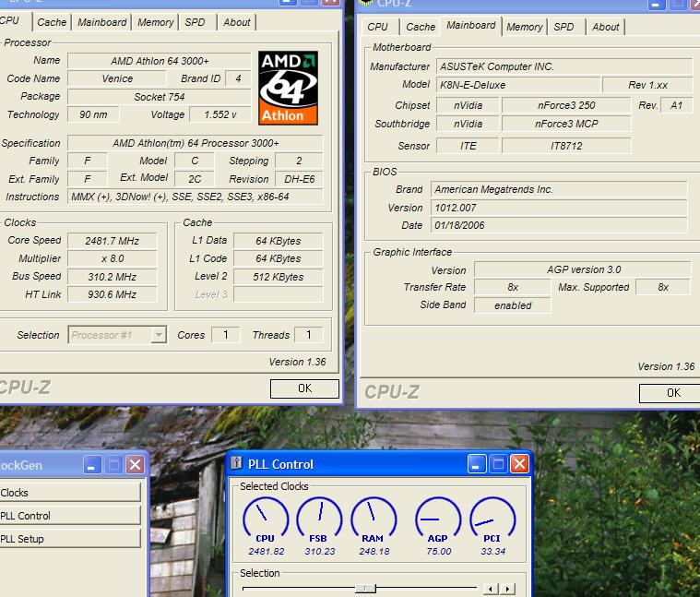
Task: Click the Level 2 cache value 512 KBytes
Action: coord(279,277)
